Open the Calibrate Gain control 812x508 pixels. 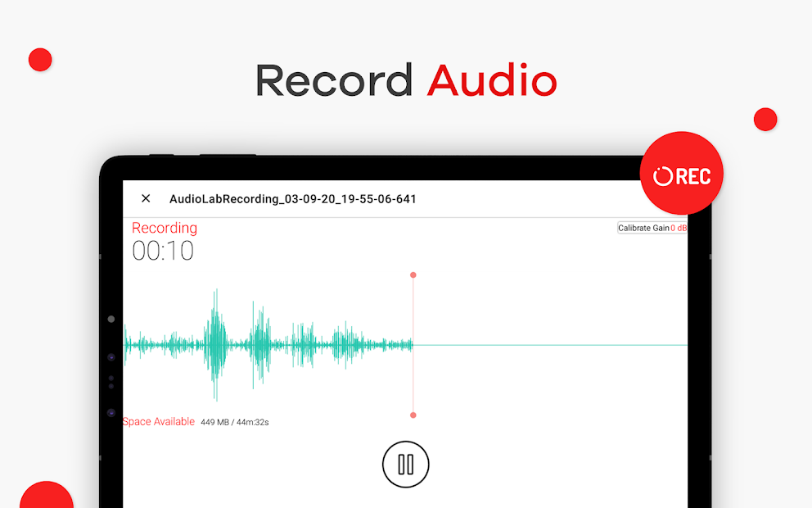click(x=643, y=227)
